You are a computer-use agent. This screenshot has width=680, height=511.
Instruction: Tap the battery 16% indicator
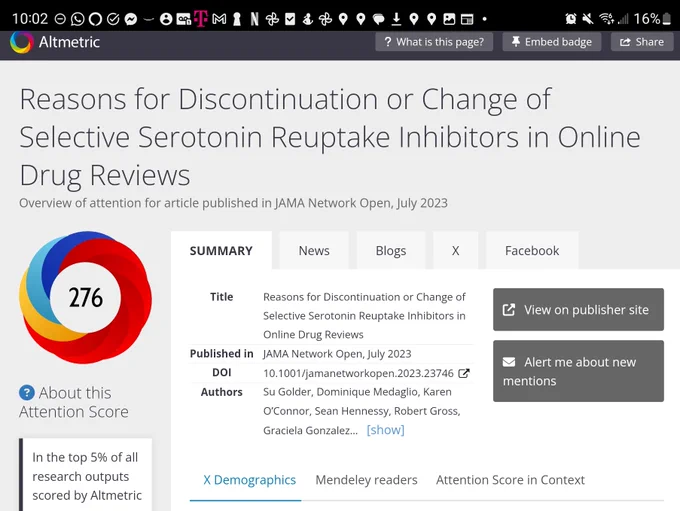point(652,19)
